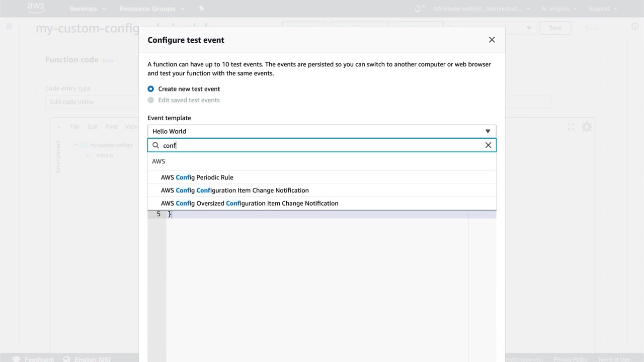Click the search magnifier icon
Screen dimensions: 644x362
(155, 145)
